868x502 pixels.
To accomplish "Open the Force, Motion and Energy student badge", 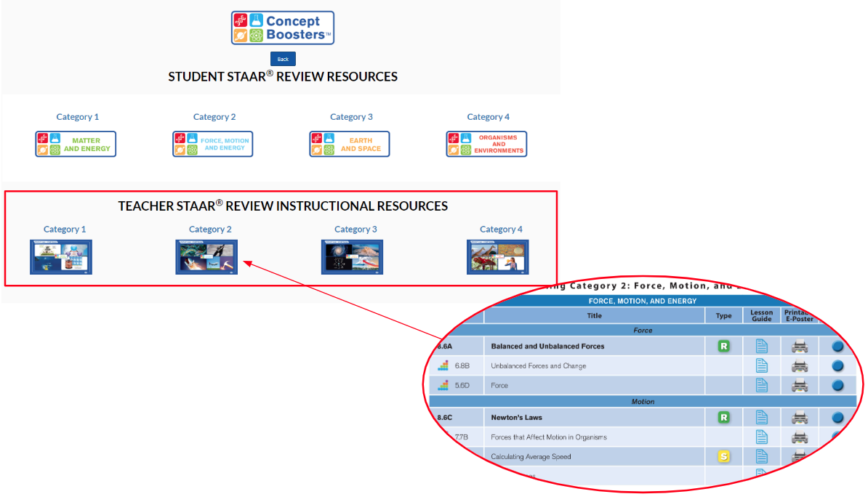I will pos(212,144).
